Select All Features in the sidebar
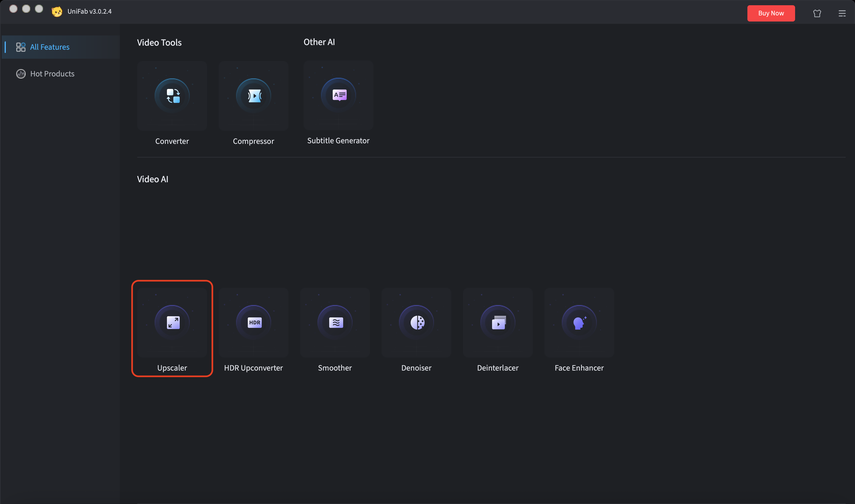The width and height of the screenshot is (855, 504). (x=50, y=47)
